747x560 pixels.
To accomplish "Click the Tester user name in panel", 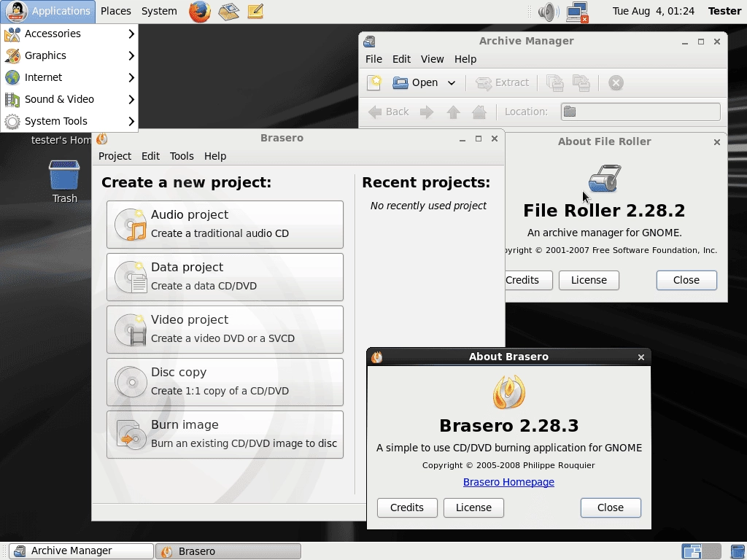I will [x=724, y=12].
